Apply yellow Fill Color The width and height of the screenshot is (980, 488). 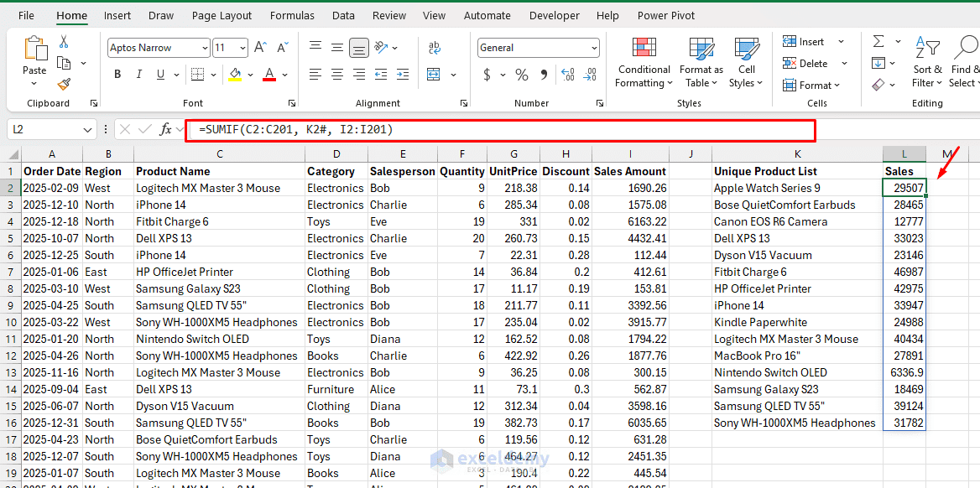235,75
